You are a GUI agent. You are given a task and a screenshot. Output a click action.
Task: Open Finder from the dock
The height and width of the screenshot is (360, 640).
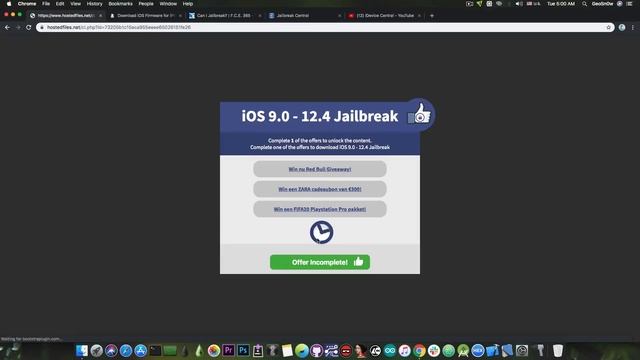[x=82, y=350]
